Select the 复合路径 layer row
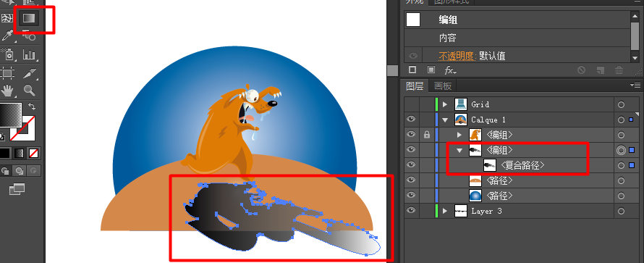 (517, 165)
